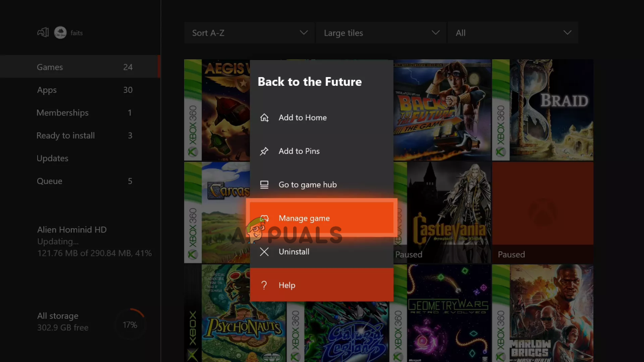Click the chevron on All filter
Screen dimensions: 644x362
point(567,32)
